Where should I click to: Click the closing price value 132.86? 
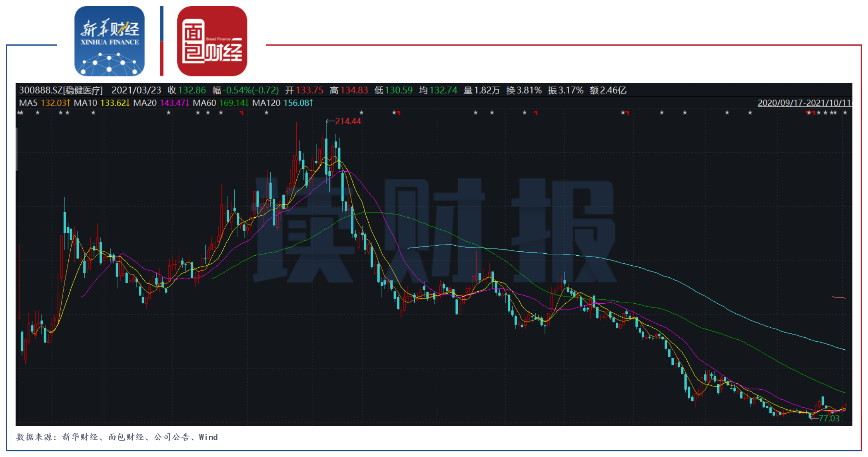pos(192,90)
